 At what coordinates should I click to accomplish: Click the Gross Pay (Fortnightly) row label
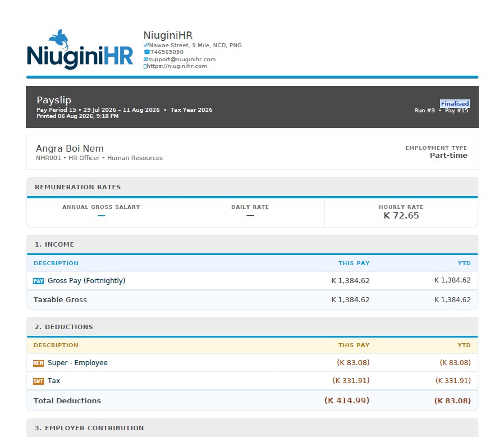[86, 281]
